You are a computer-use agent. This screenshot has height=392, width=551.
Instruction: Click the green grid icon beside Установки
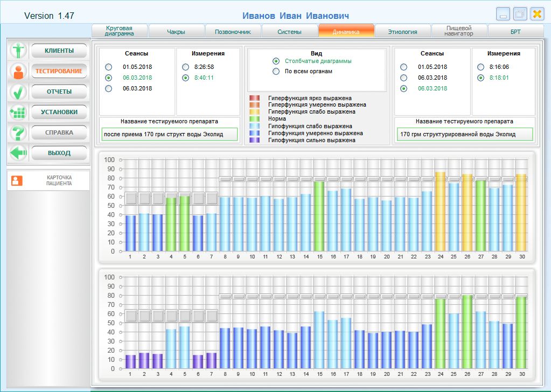coord(19,112)
